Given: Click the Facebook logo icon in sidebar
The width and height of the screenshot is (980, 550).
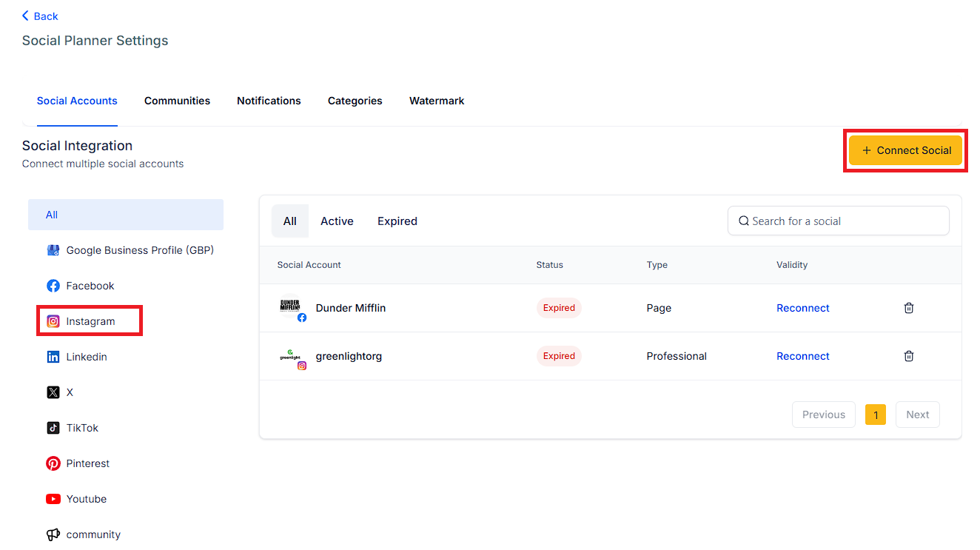Looking at the screenshot, I should [x=53, y=286].
